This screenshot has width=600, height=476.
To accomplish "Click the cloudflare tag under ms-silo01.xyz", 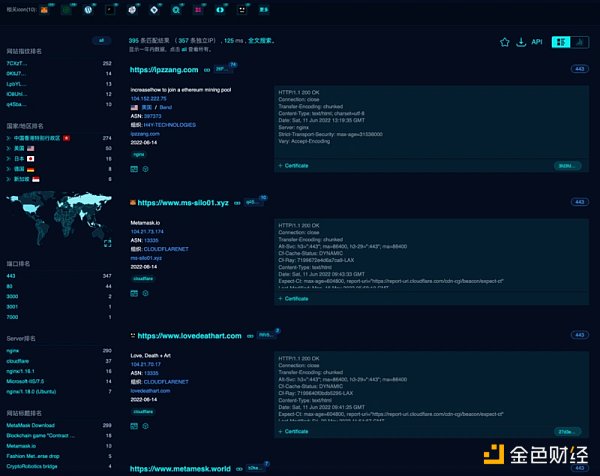I will 143,280.
